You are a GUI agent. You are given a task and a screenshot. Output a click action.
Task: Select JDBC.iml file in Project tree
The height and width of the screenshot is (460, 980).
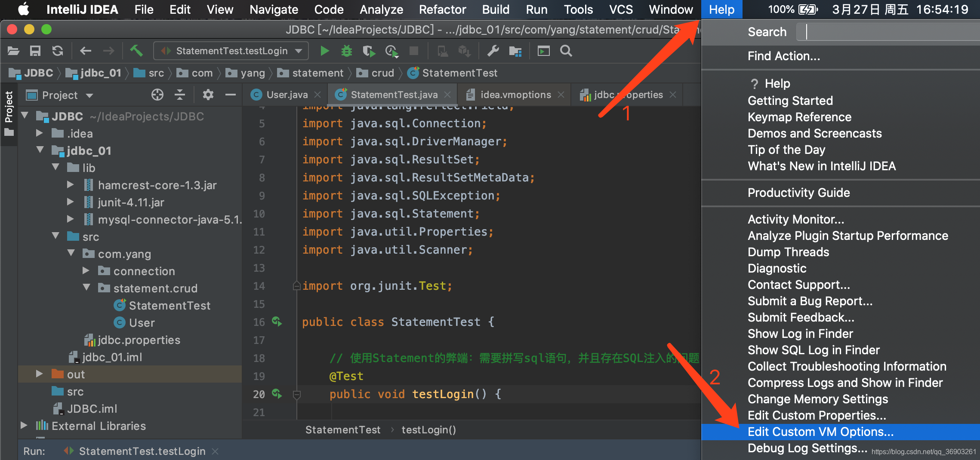tap(85, 408)
